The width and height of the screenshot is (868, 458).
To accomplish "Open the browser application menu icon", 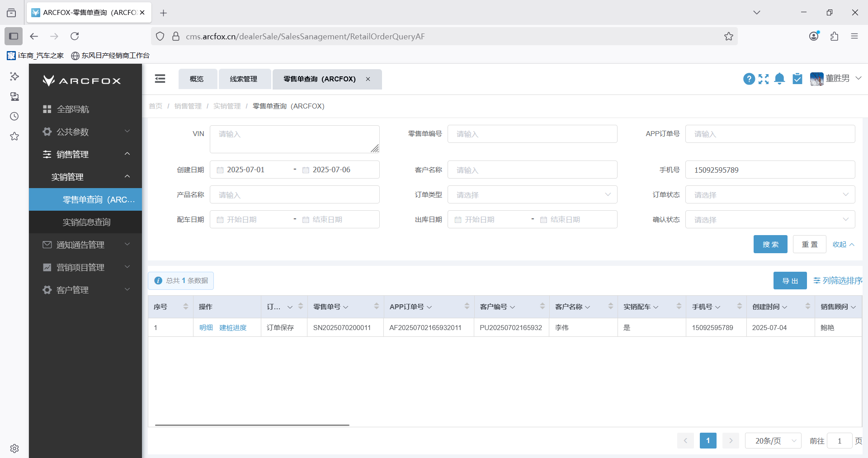I will point(854,36).
